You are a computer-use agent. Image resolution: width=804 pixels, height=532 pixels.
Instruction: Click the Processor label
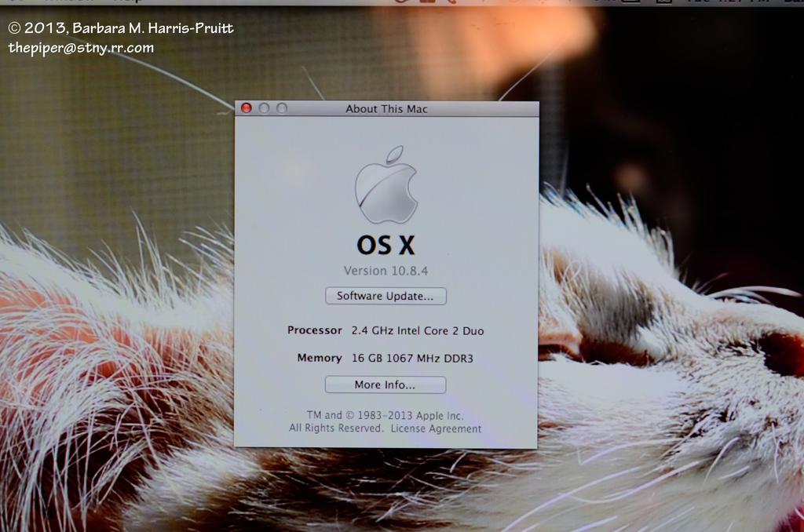click(x=314, y=330)
